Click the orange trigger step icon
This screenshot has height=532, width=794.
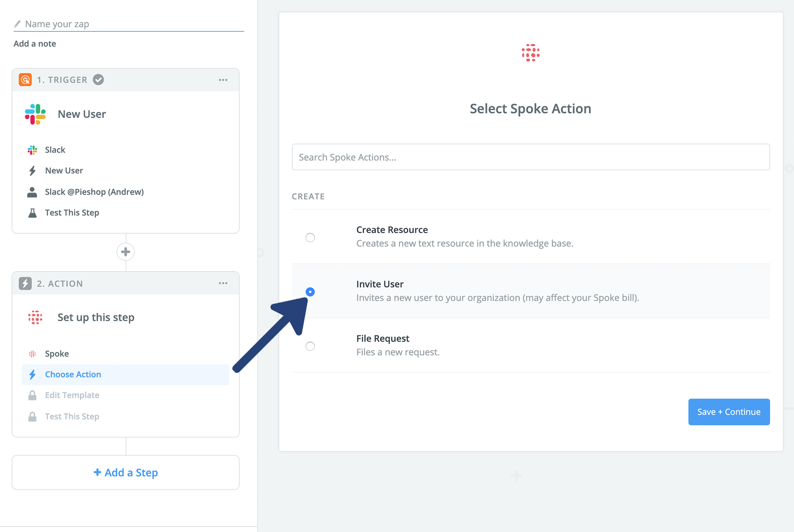click(25, 80)
